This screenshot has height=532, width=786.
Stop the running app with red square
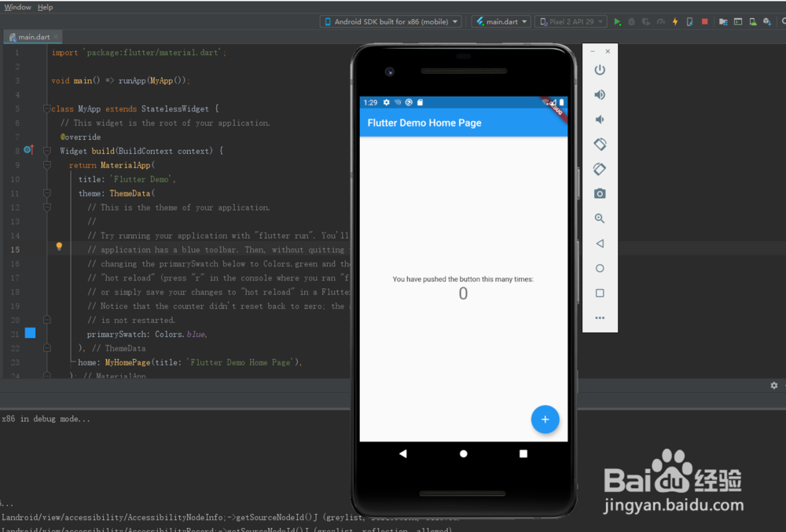click(705, 21)
